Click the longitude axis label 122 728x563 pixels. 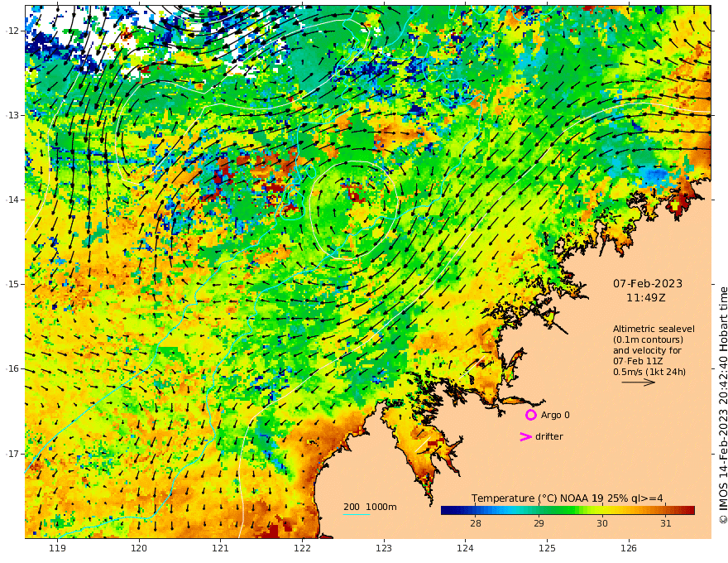[x=302, y=549]
